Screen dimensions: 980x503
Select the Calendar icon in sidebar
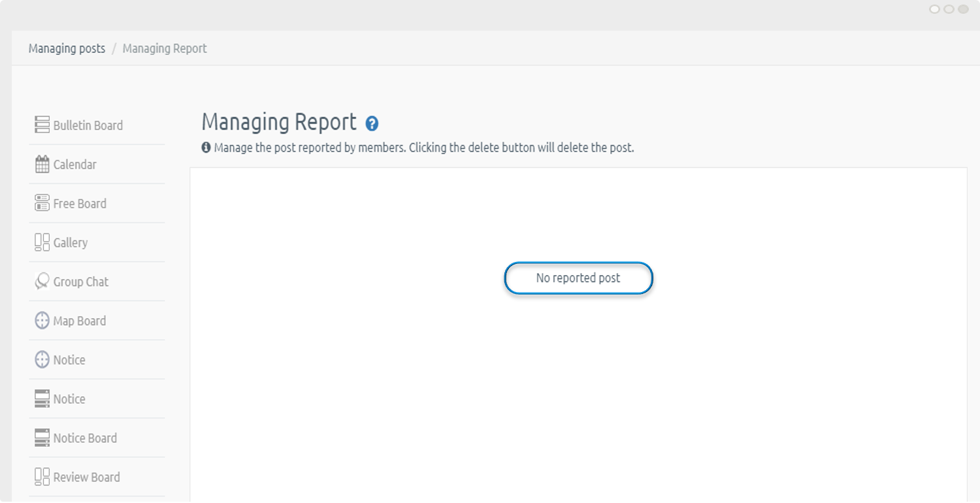(42, 165)
